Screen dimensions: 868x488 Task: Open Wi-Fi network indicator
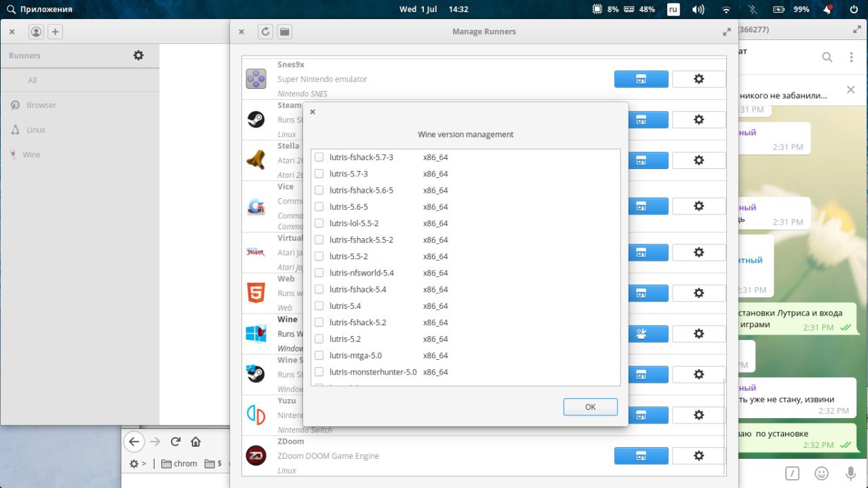point(726,10)
